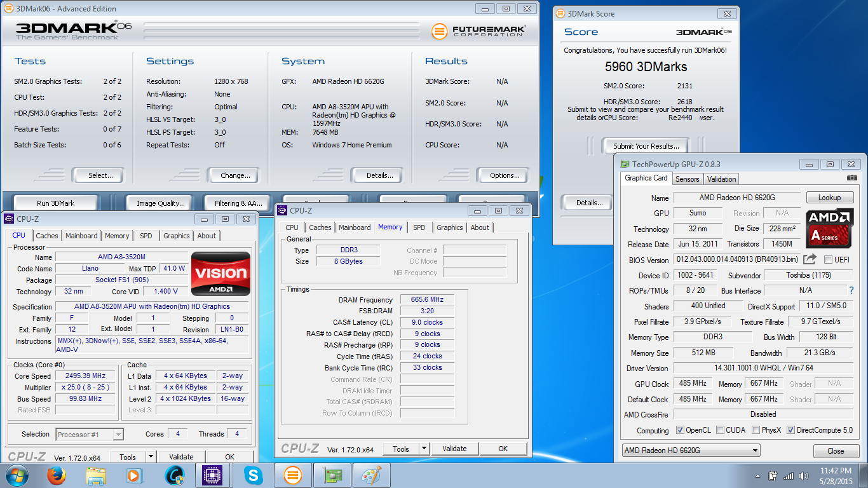Image resolution: width=868 pixels, height=488 pixels.
Task: Open the Processor #1 selection dropdown
Action: point(90,435)
